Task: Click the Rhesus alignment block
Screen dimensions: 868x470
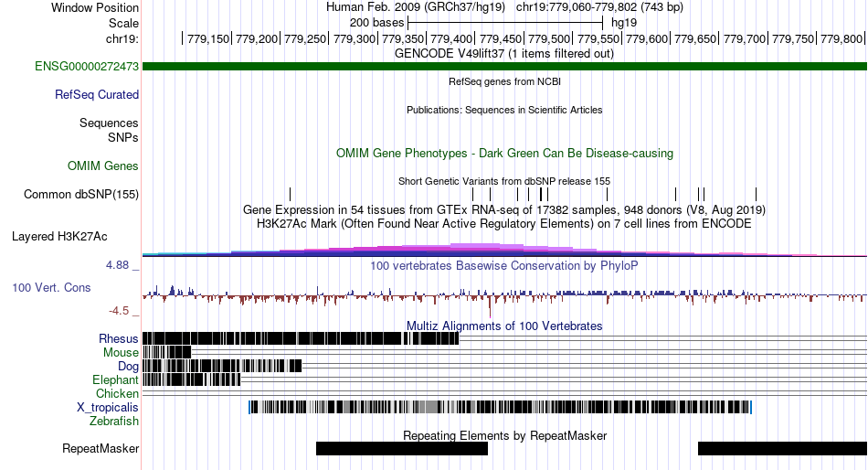Action: (x=301, y=338)
